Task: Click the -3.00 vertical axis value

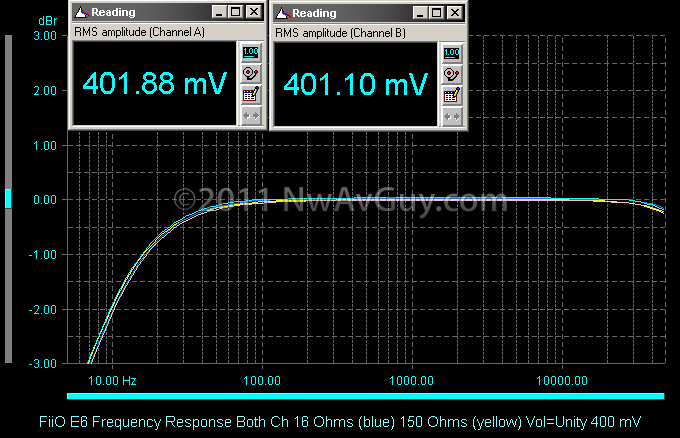Action: tap(43, 364)
